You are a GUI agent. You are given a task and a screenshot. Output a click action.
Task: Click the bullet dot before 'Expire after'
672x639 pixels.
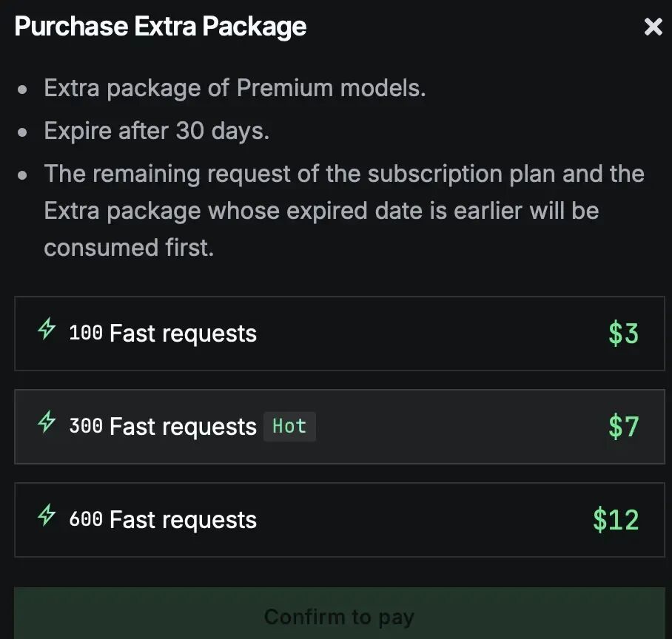[x=24, y=132]
